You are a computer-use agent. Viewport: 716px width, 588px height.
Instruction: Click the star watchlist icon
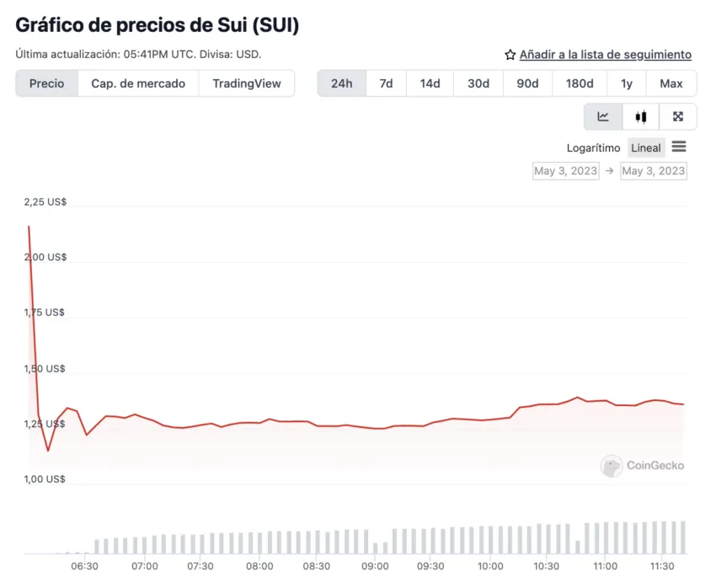click(510, 55)
